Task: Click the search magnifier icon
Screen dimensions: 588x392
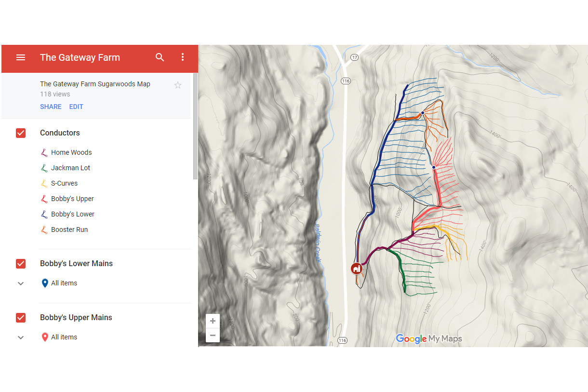Action: [x=160, y=57]
